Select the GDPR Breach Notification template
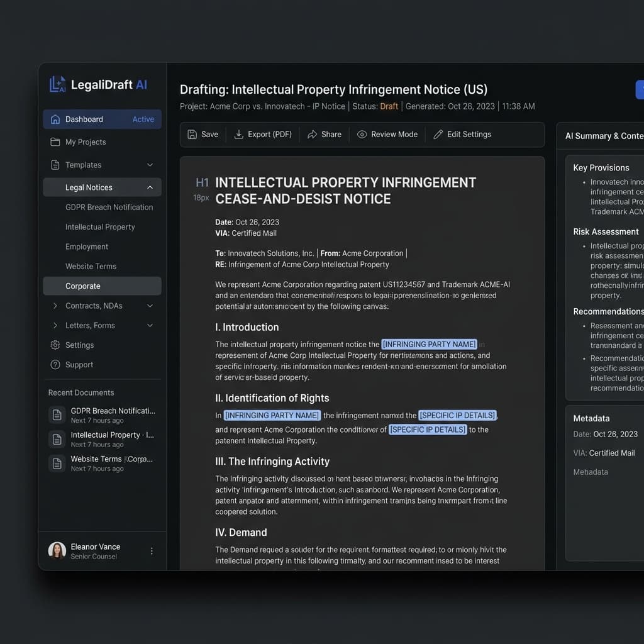Screen dimensions: 644x644 [109, 207]
